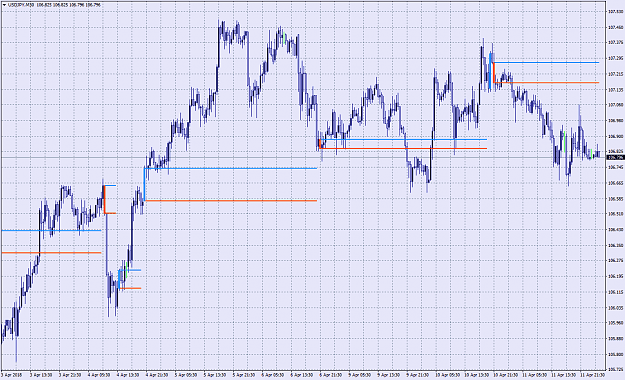Click the 3 Apr 21:30 time label

70,375
